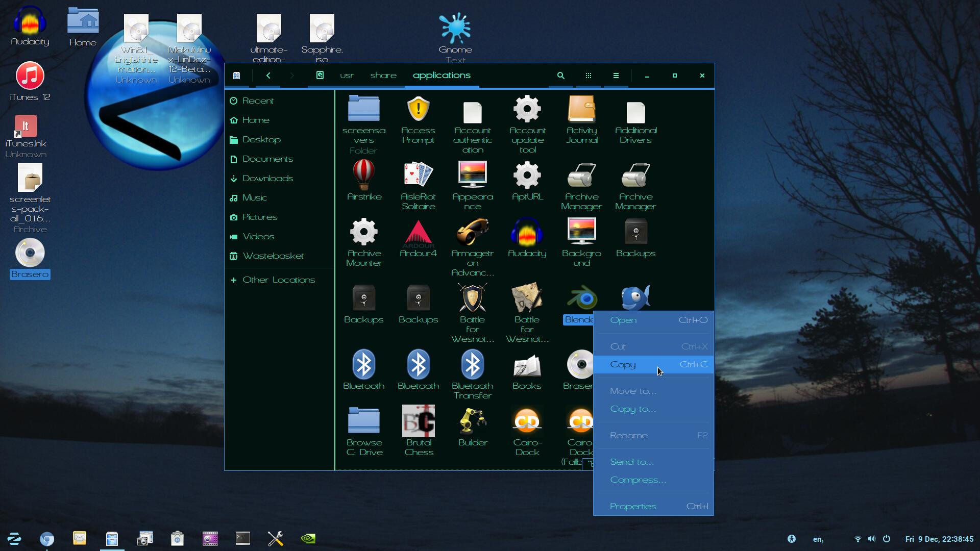
Task: Select the Activity Journal icon
Action: pyautogui.click(x=582, y=109)
